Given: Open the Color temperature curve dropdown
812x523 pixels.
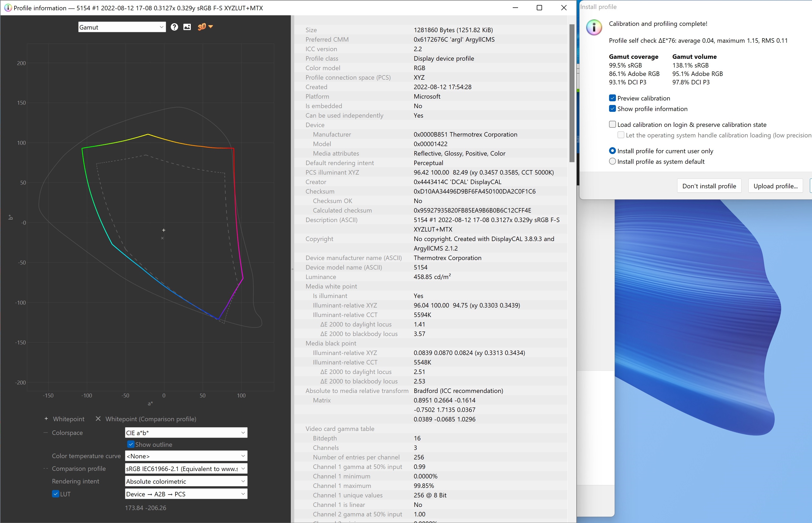Looking at the screenshot, I should point(186,456).
